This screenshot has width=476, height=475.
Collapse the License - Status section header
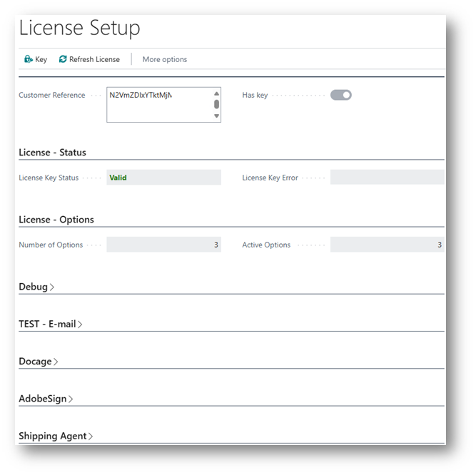coord(52,153)
